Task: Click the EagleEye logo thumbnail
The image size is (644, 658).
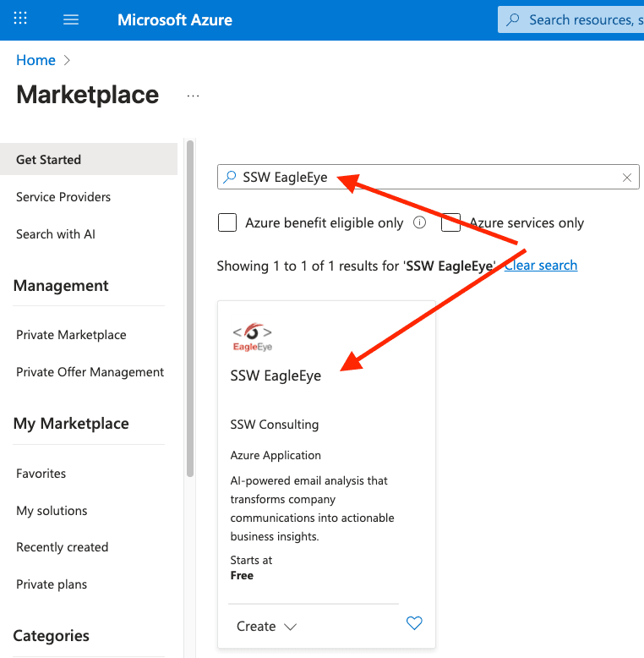Action: coord(253,337)
